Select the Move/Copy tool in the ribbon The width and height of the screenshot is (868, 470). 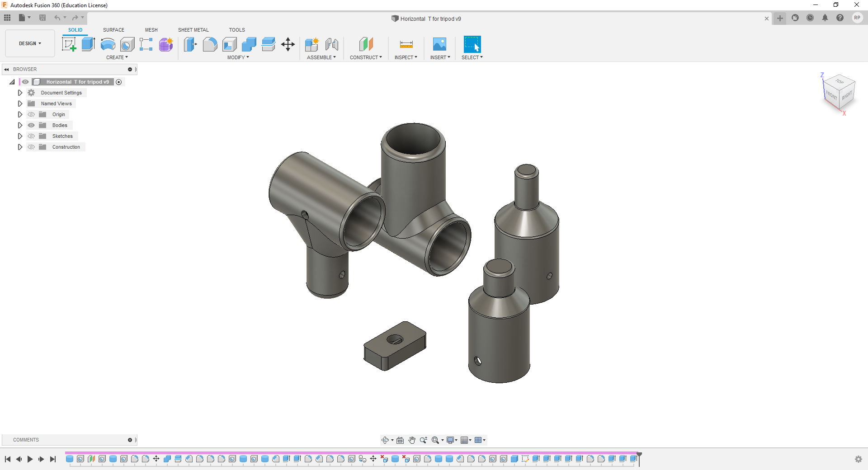[288, 44]
